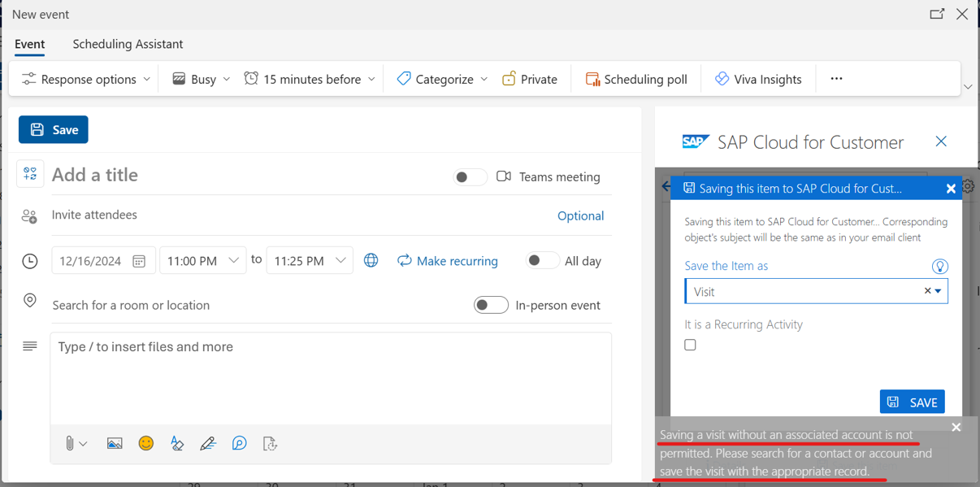This screenshot has height=487, width=980.
Task: Click the draw pen icon
Action: (208, 444)
